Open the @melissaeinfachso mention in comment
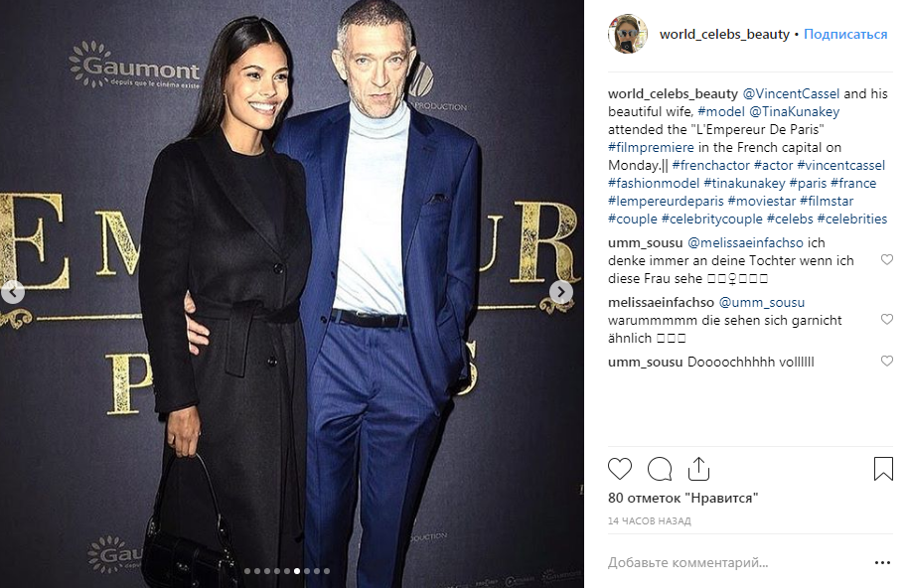This screenshot has width=908, height=588. [x=745, y=243]
